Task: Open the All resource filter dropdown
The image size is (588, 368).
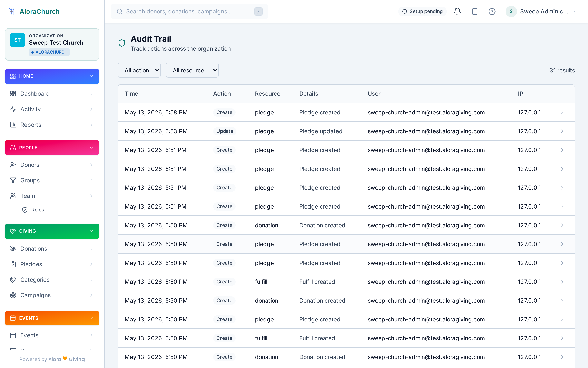Action: pyautogui.click(x=192, y=70)
